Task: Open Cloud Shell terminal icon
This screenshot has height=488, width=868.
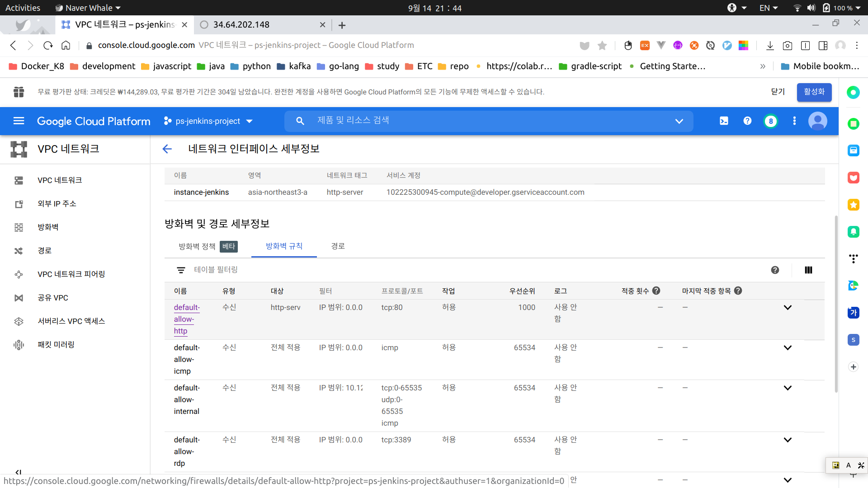Action: (x=724, y=121)
